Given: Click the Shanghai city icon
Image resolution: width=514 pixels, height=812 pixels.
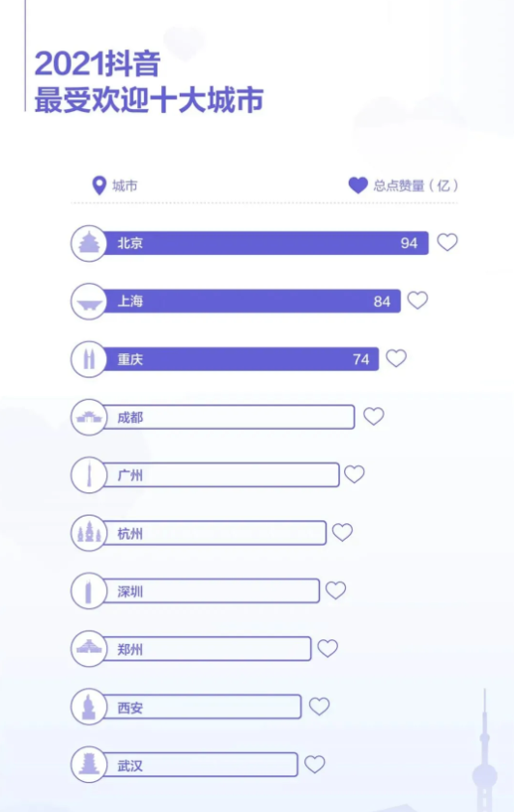Looking at the screenshot, I should (x=89, y=301).
